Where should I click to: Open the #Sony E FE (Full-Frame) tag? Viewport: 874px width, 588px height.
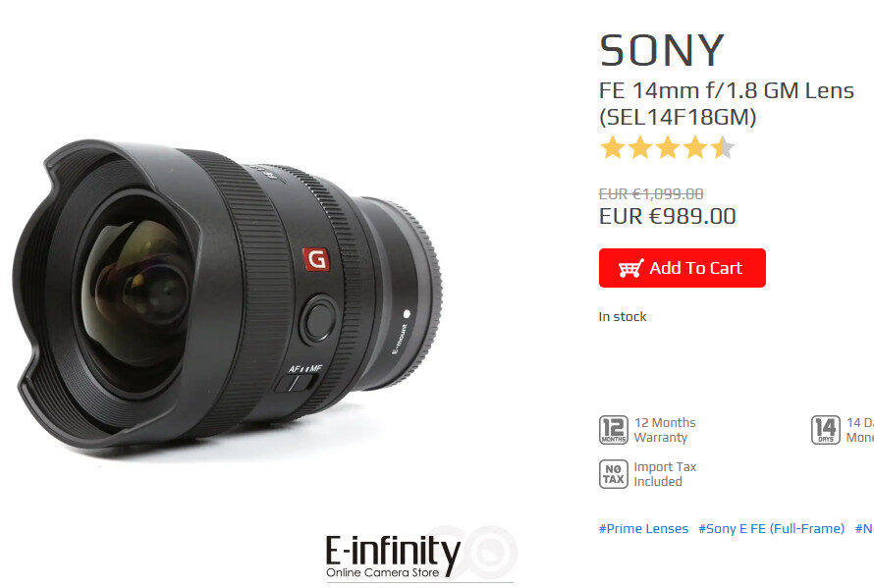772,528
